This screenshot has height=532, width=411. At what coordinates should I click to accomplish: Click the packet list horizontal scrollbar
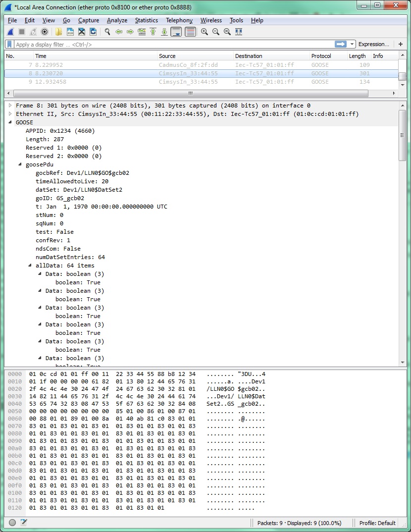click(x=191, y=93)
